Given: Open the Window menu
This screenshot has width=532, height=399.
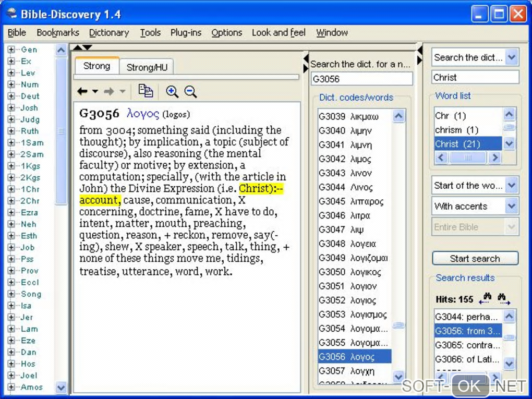Looking at the screenshot, I should 332,32.
